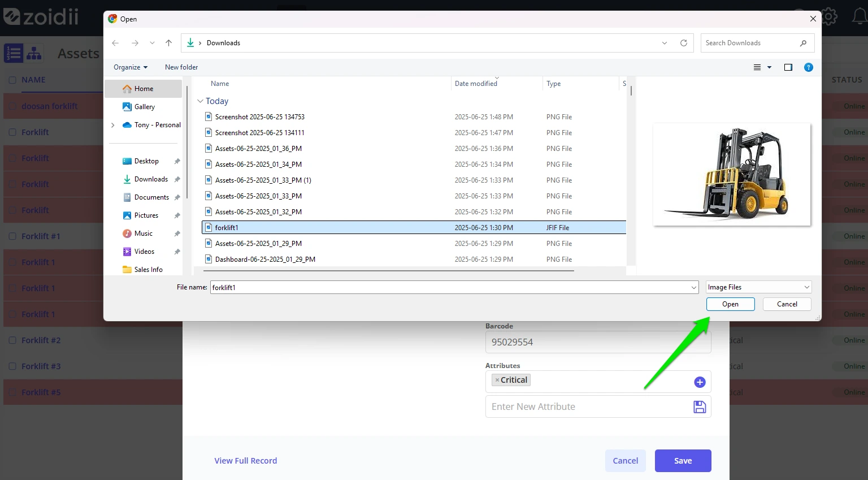Check the box next to Forklift #2
Viewport: 868px width, 480px height.
[12, 340]
